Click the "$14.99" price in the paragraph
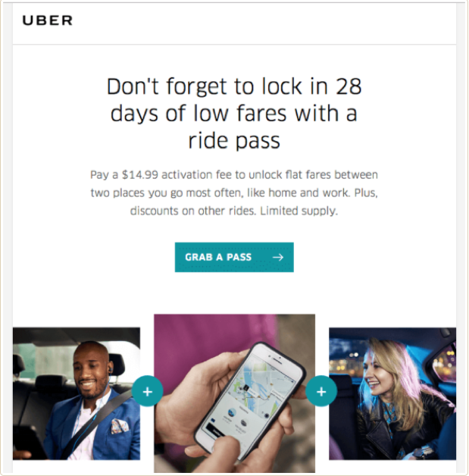The image size is (469, 476). pos(140,175)
